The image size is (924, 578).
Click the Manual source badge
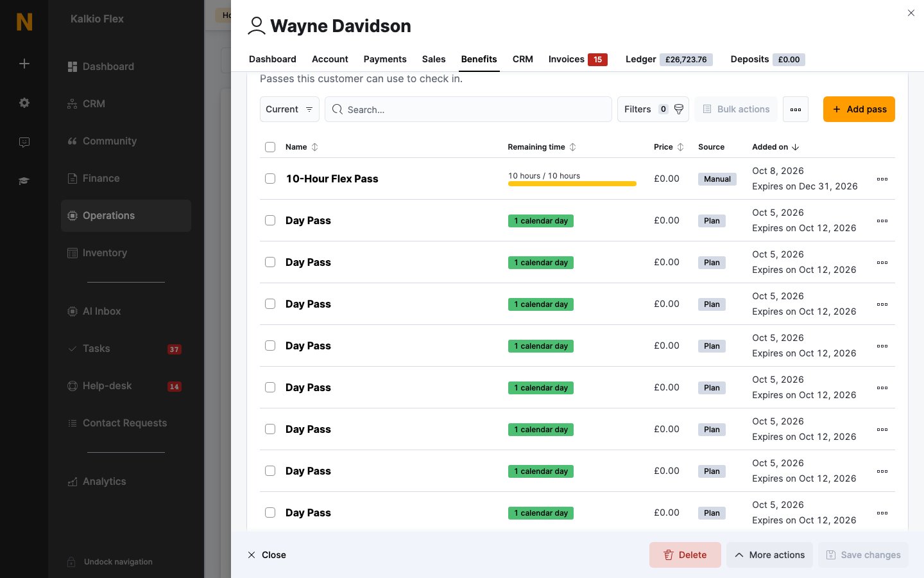[x=717, y=179]
